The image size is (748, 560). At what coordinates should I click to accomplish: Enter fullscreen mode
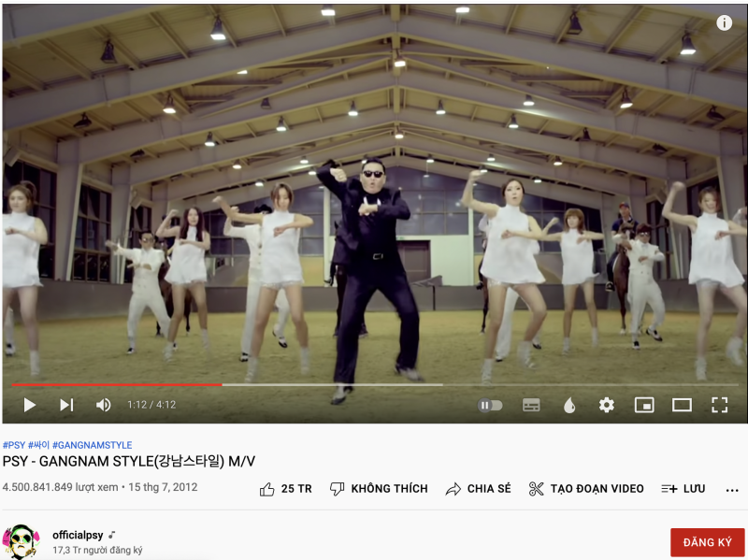(x=719, y=405)
